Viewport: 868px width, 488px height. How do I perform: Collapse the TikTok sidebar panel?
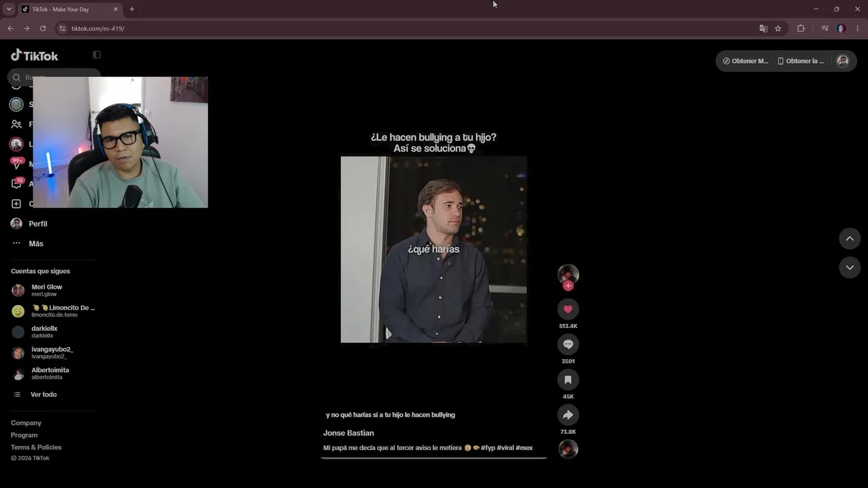click(97, 55)
